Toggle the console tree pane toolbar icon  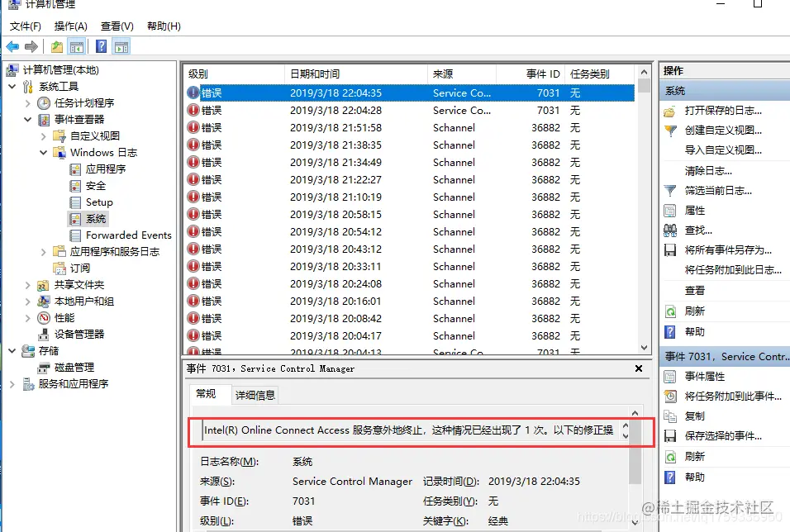(x=77, y=47)
